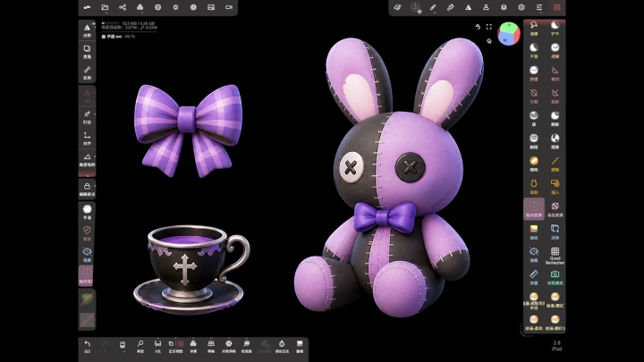Toggle Voxel (体素) button in bottom bar
Viewport: 644px width, 362px height.
click(x=193, y=346)
